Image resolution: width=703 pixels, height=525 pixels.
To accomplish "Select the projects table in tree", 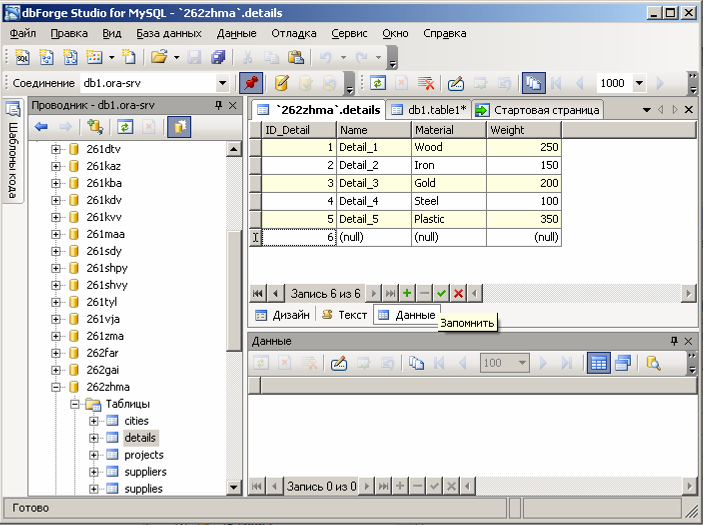I will (x=143, y=454).
